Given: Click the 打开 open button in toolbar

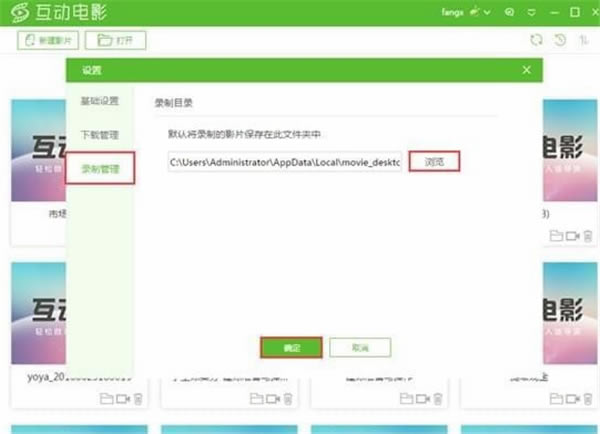Looking at the screenshot, I should coord(115,40).
